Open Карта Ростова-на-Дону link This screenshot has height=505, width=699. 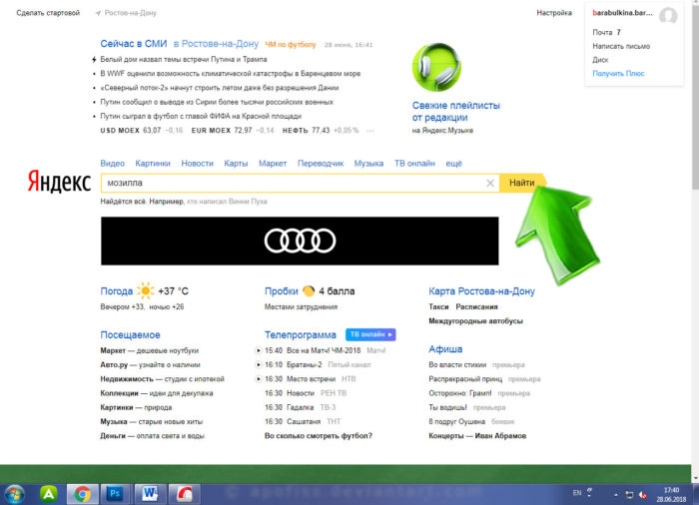pyautogui.click(x=481, y=291)
